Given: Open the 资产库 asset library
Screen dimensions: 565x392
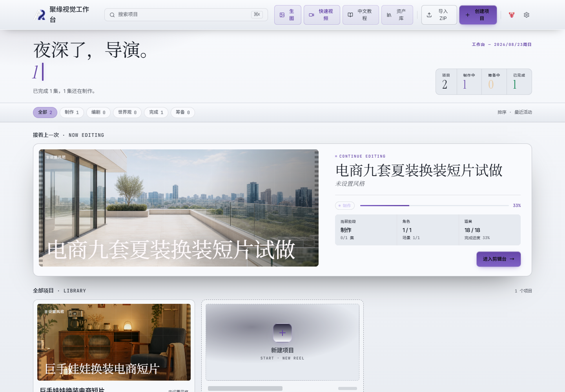Looking at the screenshot, I should [397, 15].
